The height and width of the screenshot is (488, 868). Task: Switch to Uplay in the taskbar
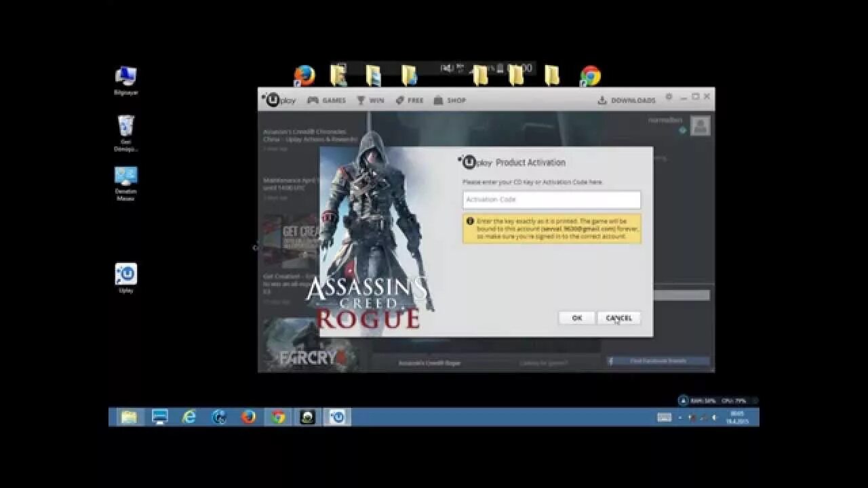click(x=338, y=417)
